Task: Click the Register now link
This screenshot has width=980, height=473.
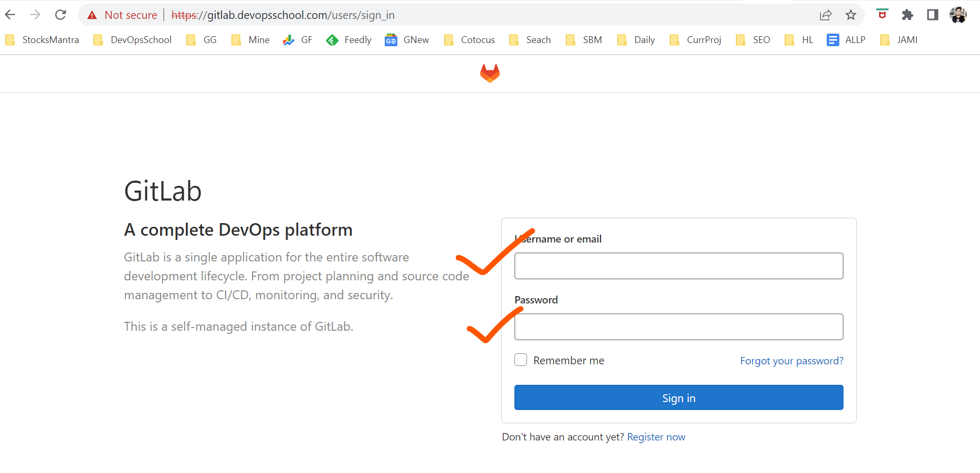Action: [656, 437]
